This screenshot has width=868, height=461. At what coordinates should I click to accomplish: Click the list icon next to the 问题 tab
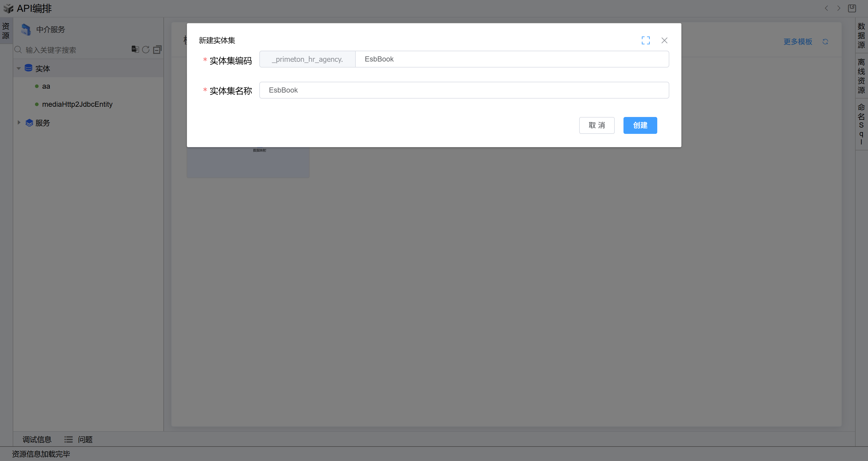[x=68, y=439]
